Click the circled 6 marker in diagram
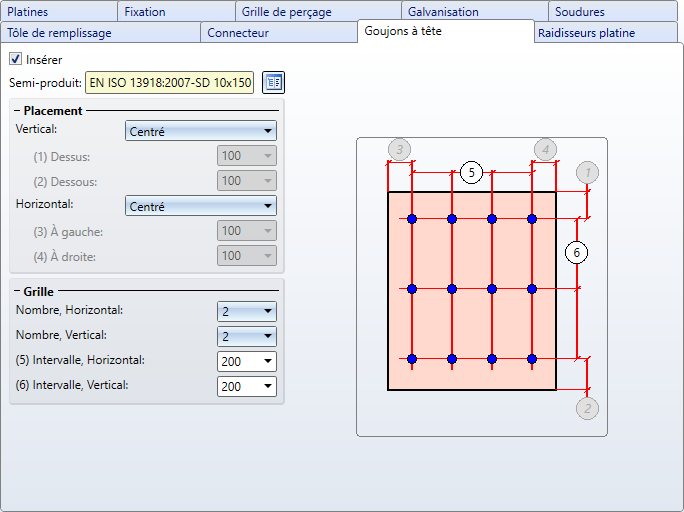This screenshot has height=512, width=684. [576, 252]
